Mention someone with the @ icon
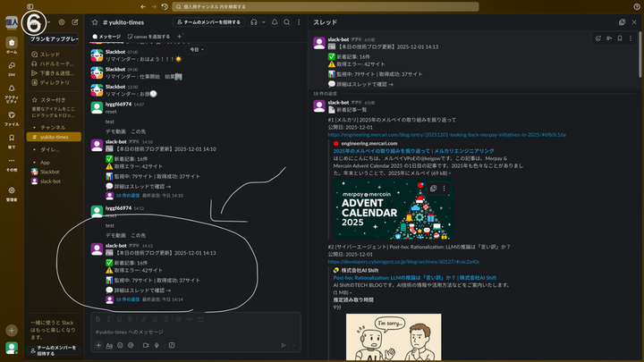 coord(131,345)
